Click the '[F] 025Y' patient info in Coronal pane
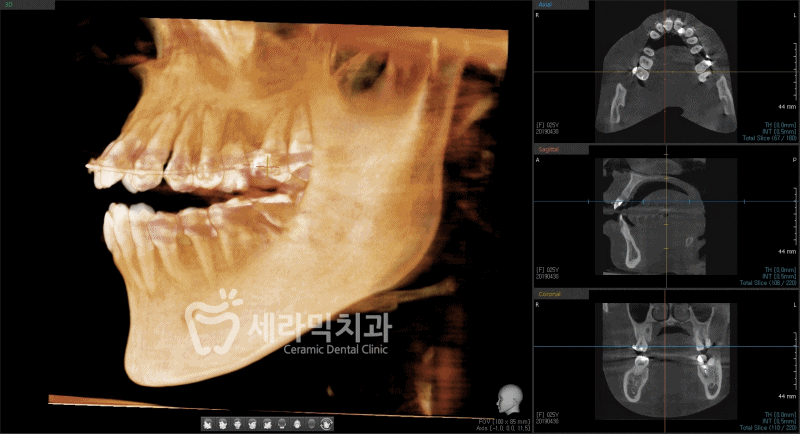 pyautogui.click(x=547, y=415)
